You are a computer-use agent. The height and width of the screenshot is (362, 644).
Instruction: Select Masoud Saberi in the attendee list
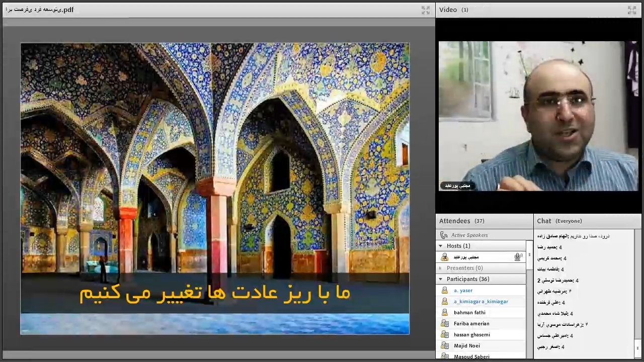tap(471, 356)
